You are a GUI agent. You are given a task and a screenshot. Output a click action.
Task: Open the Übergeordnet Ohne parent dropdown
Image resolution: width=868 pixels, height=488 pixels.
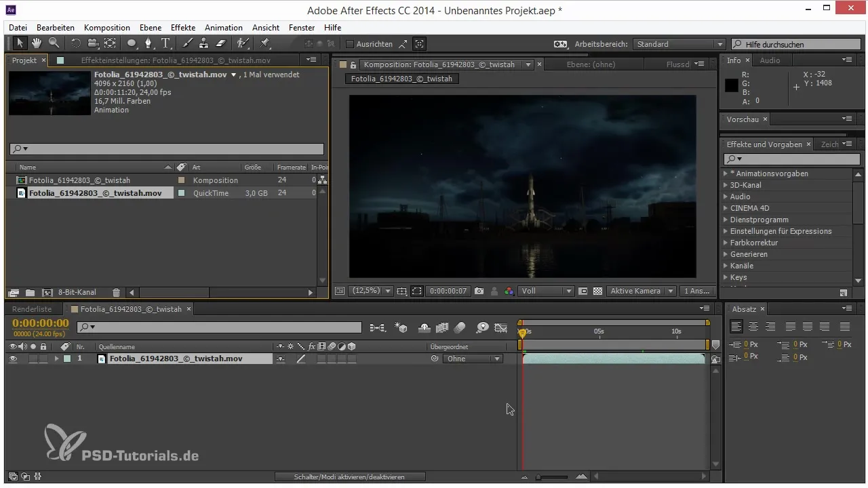pyautogui.click(x=472, y=359)
